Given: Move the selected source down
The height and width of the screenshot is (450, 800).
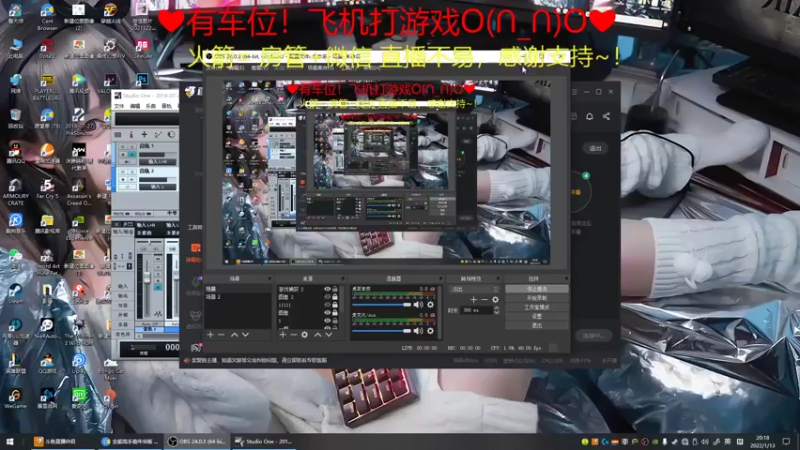Looking at the screenshot, I should tap(329, 335).
